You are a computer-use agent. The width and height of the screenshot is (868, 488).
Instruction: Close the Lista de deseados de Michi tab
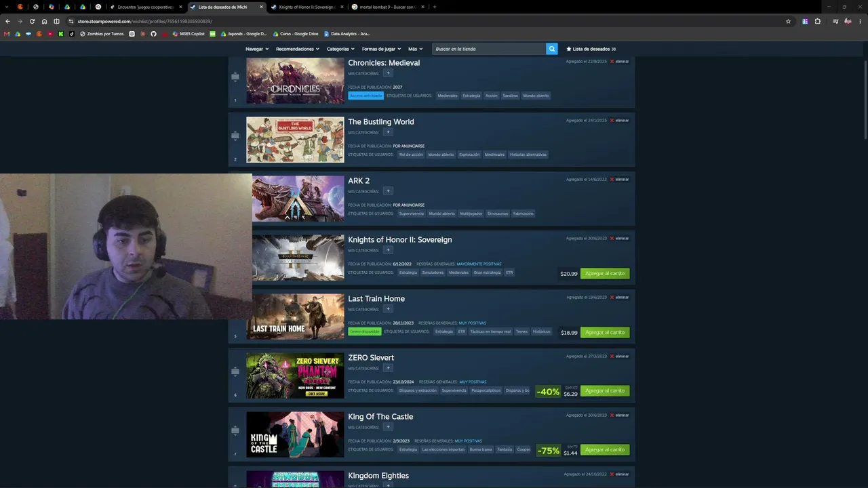[x=261, y=7]
